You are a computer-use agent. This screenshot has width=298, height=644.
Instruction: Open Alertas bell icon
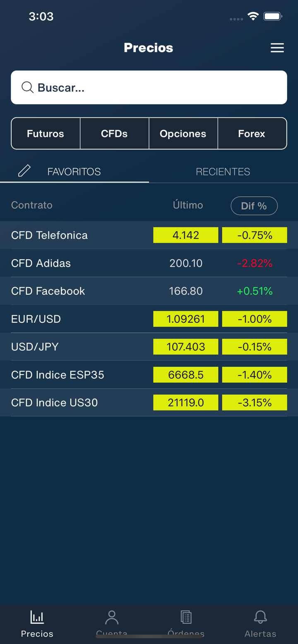click(x=260, y=617)
